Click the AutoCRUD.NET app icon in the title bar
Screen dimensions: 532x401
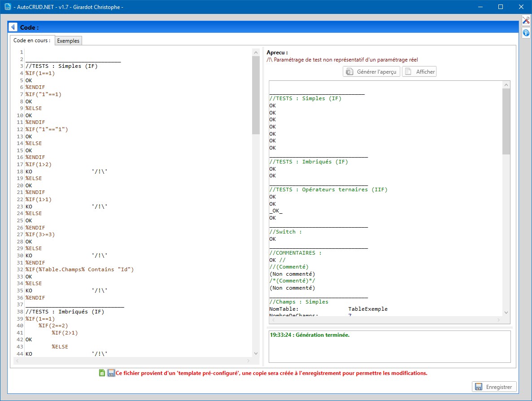click(8, 7)
